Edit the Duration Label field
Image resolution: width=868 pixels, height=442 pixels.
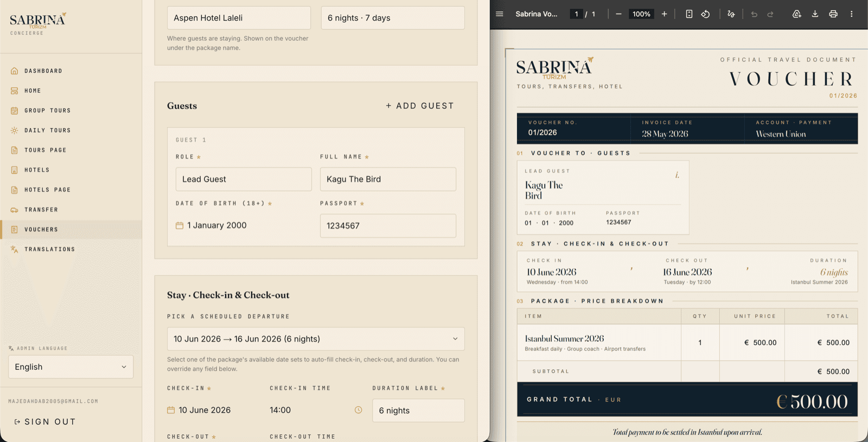tap(418, 411)
